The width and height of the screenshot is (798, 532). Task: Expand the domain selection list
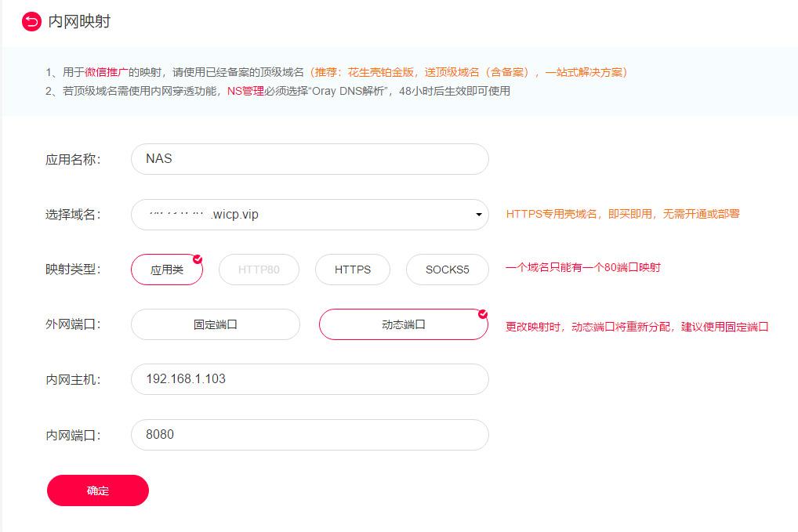click(309, 214)
